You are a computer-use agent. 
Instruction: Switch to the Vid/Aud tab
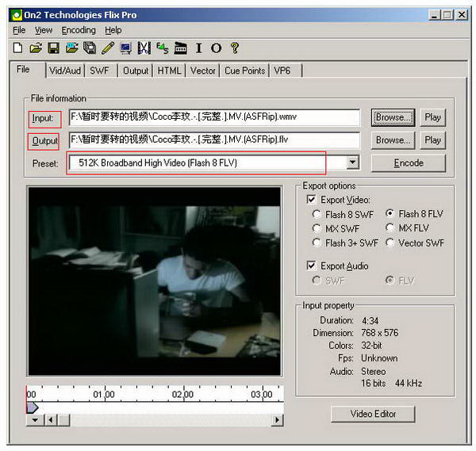64,71
